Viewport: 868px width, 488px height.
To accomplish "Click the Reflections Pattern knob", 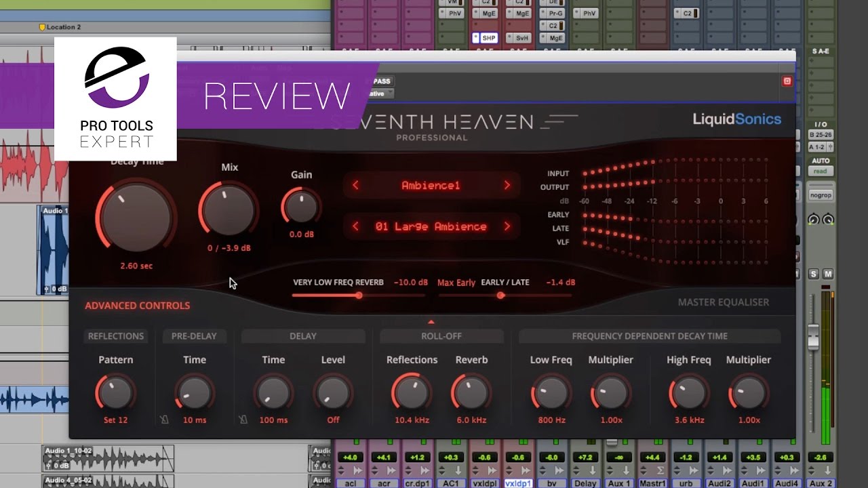I will (x=115, y=392).
